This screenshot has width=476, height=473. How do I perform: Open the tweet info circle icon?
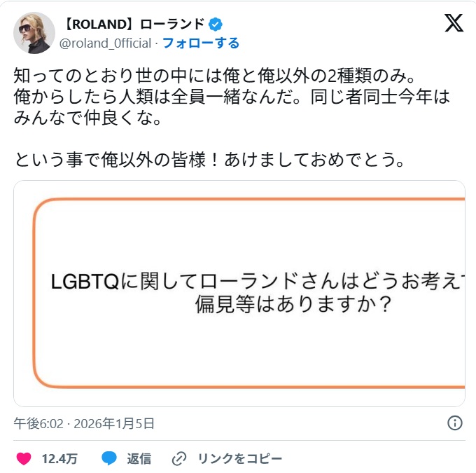point(455,423)
